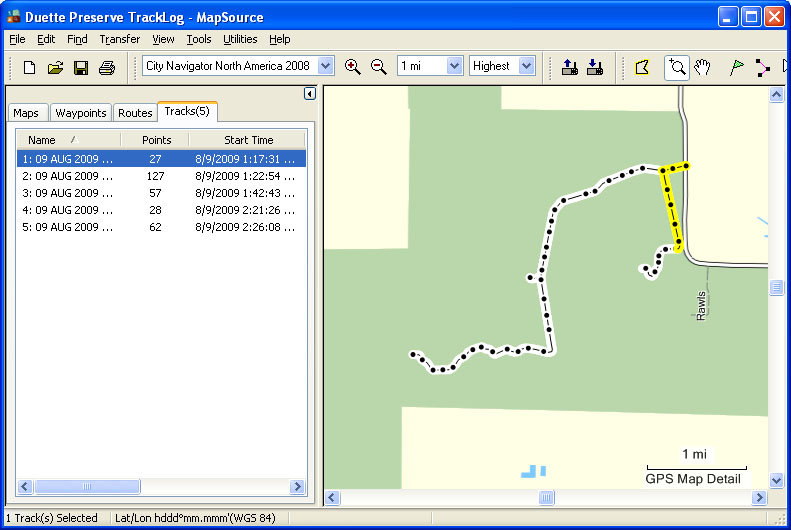Zoom in with the plus magnifier

coord(352,67)
